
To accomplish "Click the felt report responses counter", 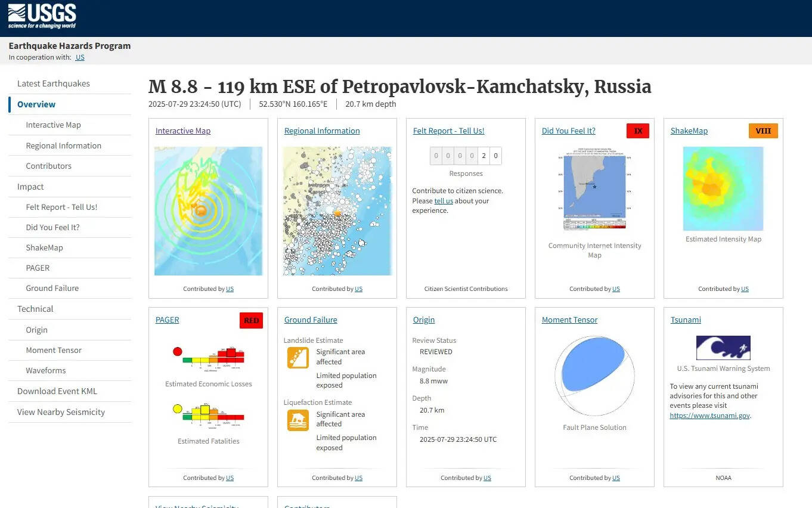I will [x=466, y=156].
